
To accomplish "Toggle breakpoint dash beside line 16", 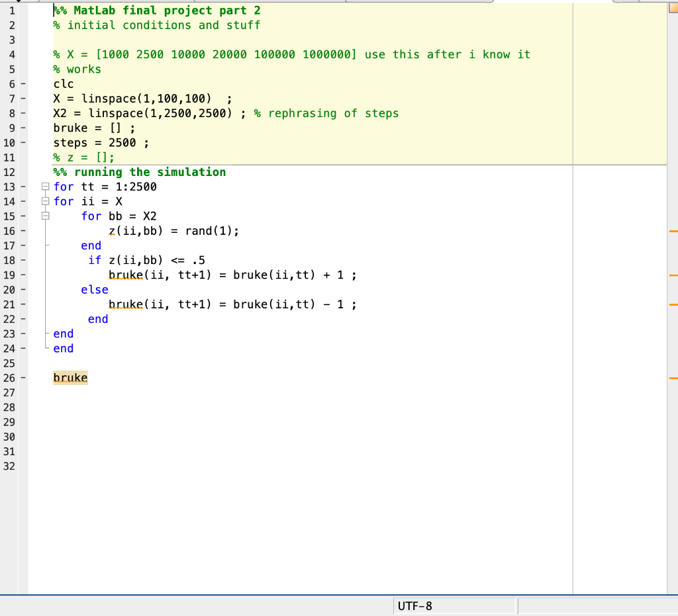I will click(x=23, y=231).
